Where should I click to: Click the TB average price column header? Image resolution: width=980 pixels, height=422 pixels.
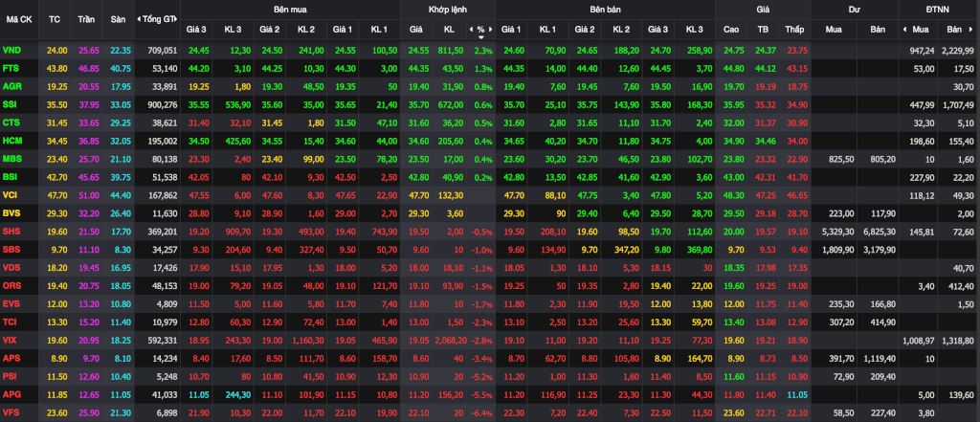point(763,30)
